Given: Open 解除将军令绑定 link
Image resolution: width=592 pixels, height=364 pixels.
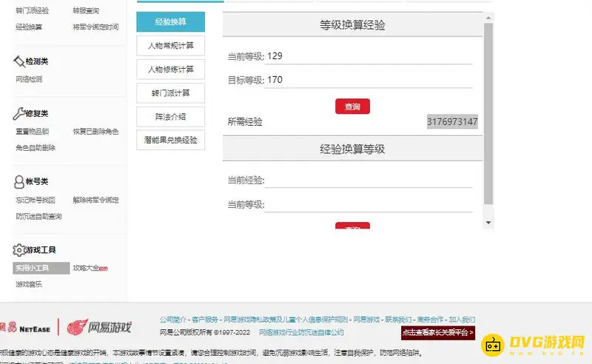Looking at the screenshot, I should (x=95, y=200).
